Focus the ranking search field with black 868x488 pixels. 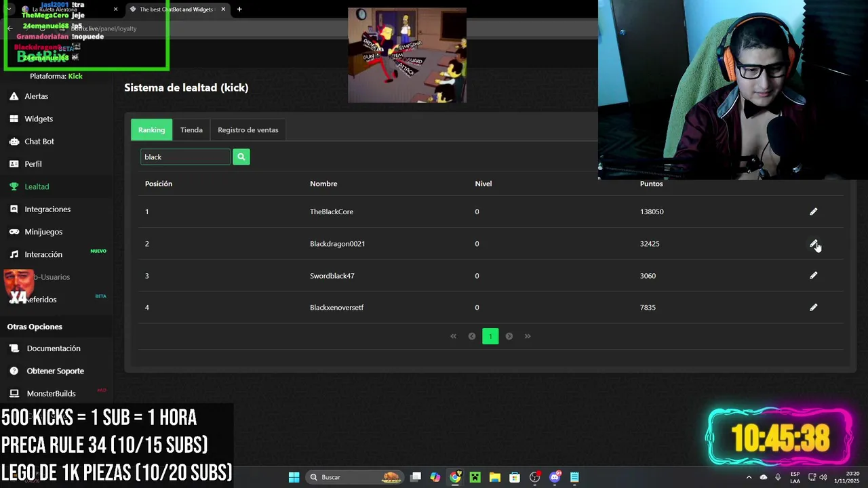(x=185, y=157)
